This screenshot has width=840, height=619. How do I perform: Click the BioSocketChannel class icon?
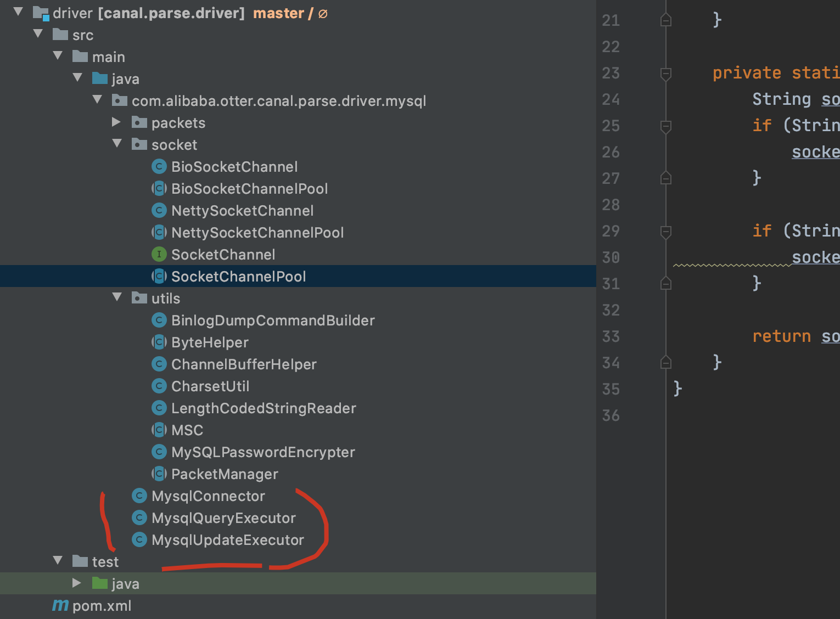click(159, 166)
